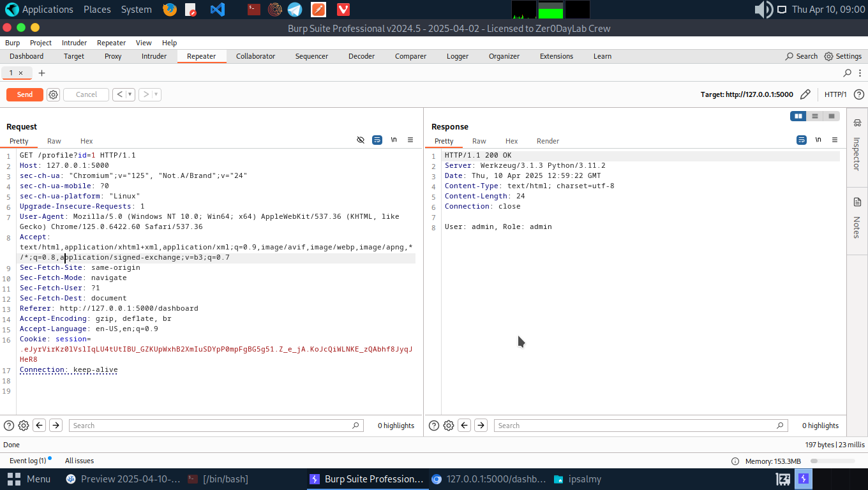Show the Raw view of the Request
Viewport: 868px width, 490px height.
tap(54, 141)
